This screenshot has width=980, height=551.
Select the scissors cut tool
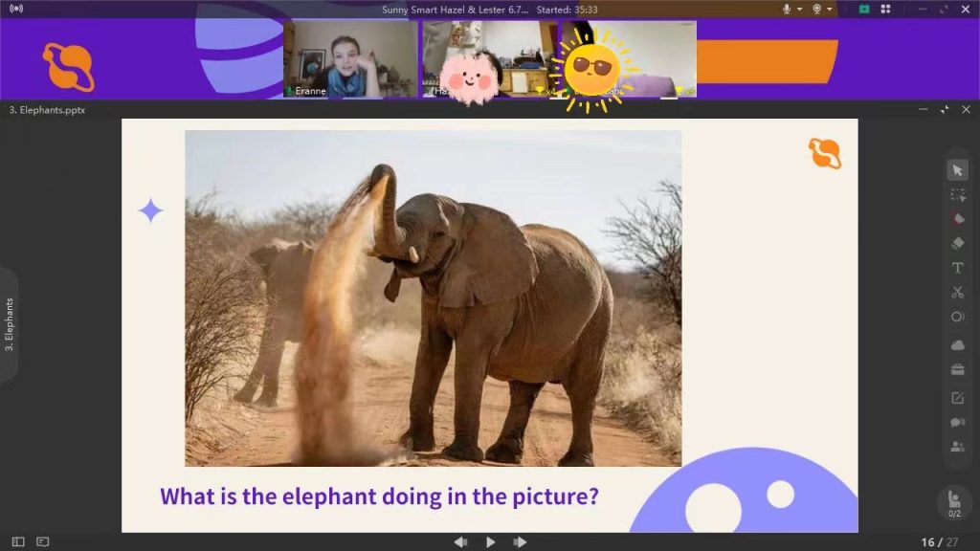[957, 293]
